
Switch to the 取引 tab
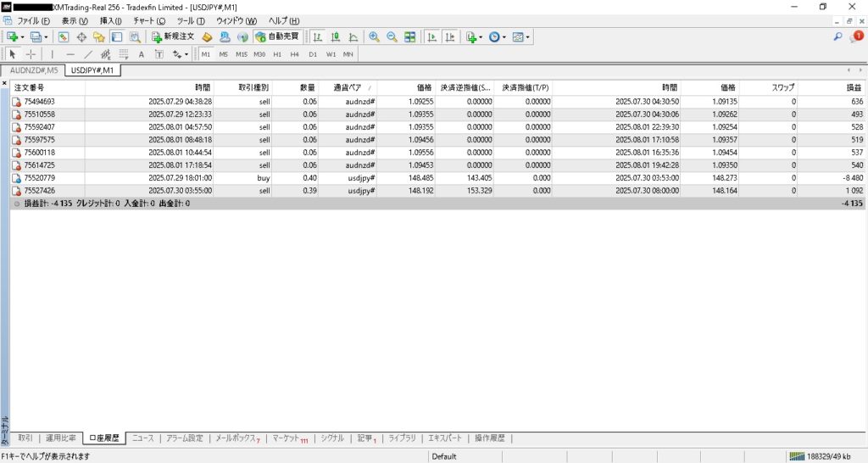pyautogui.click(x=25, y=438)
